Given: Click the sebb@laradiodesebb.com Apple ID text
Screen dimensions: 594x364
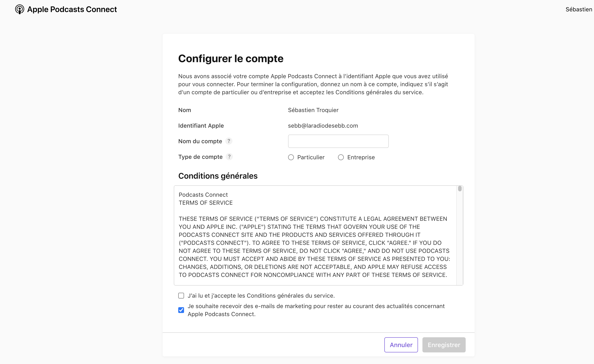Looking at the screenshot, I should (323, 126).
